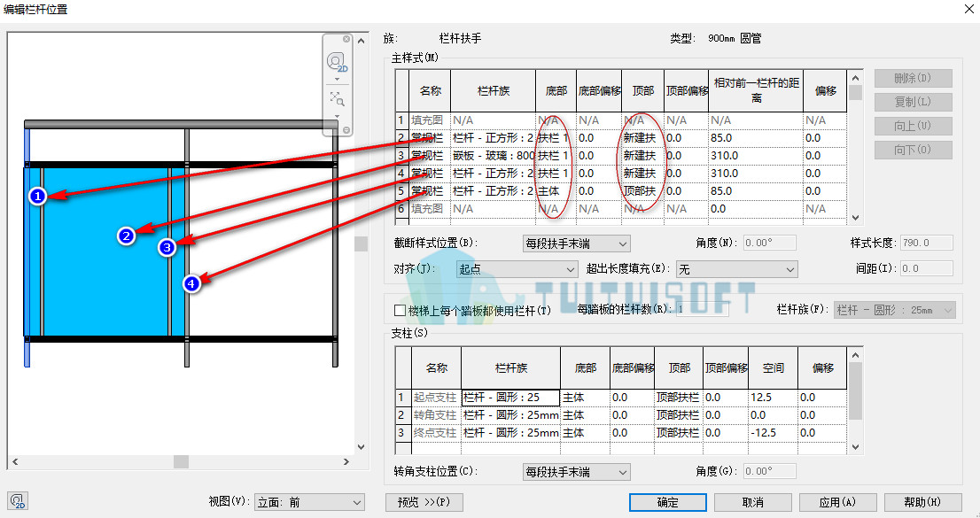Click 终点支柱 空间 cell -12.5

(x=774, y=432)
